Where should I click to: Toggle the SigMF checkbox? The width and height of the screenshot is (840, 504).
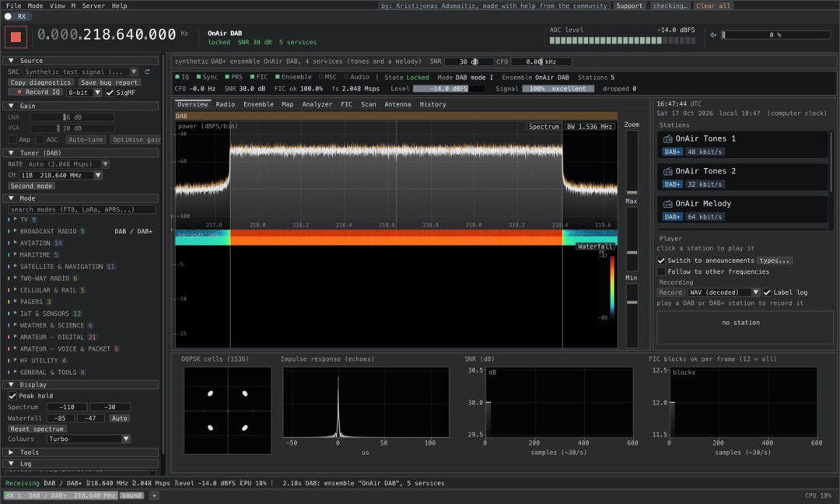pos(110,93)
